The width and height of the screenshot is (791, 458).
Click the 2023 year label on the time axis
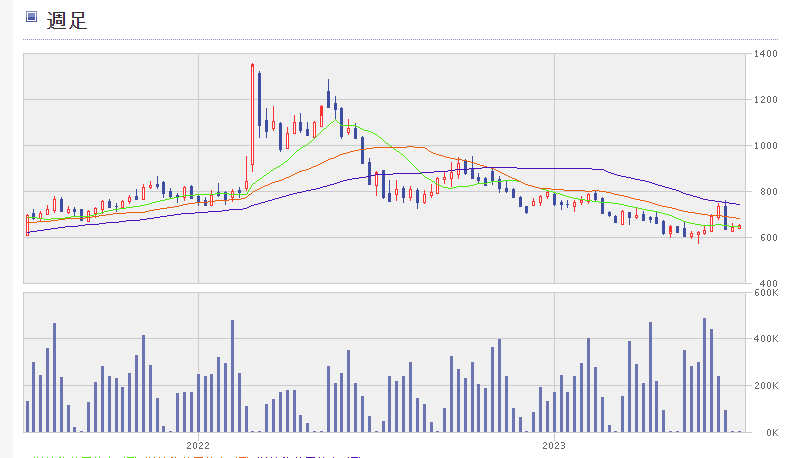click(554, 443)
